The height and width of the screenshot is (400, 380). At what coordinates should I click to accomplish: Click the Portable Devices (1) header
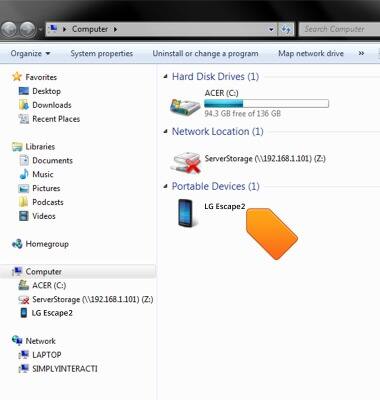click(215, 186)
